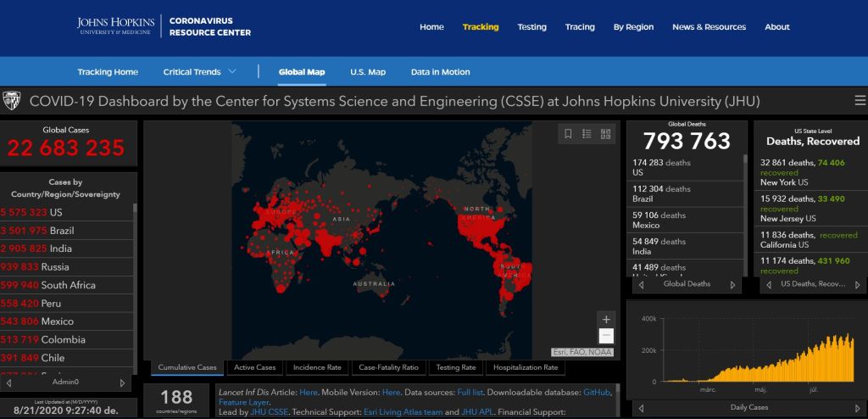Open the Tracing menu item
Screen dimensions: 868x419
coord(580,26)
